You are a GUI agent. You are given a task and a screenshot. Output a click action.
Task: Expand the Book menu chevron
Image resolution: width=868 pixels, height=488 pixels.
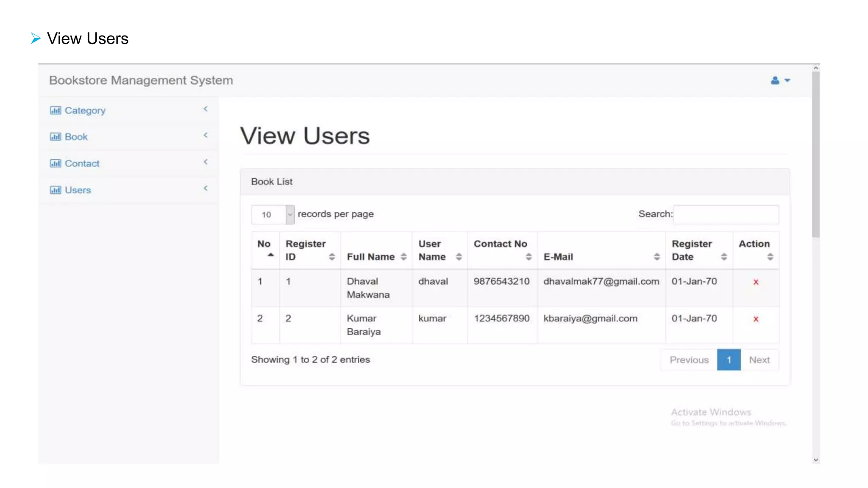tap(206, 136)
